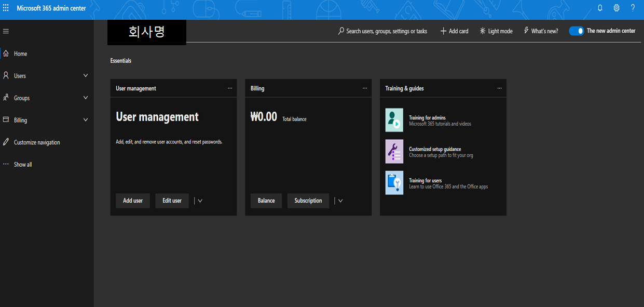Click the Balance button
This screenshot has width=644, height=307.
click(266, 201)
